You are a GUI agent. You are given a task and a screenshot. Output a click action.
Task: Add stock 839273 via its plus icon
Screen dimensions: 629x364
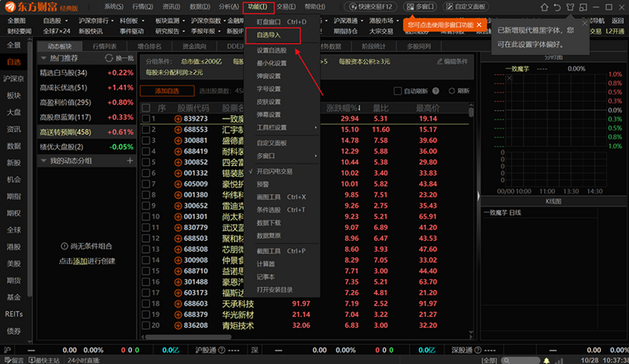(178, 119)
